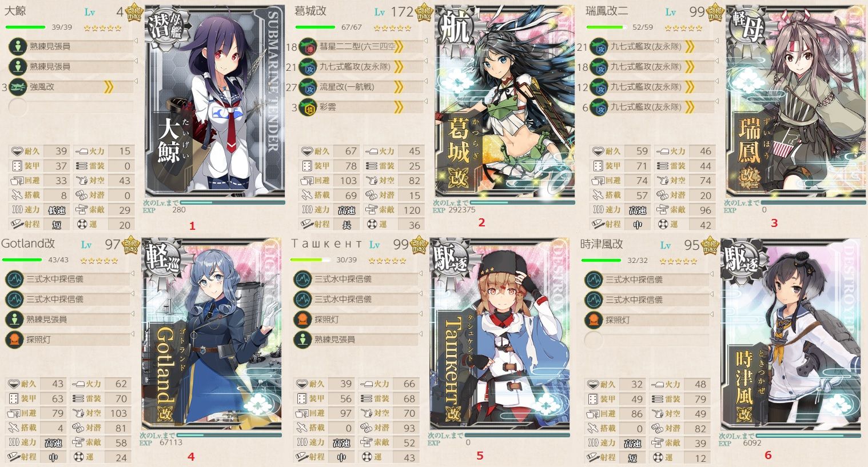Click the 探照灯 searchlight icon on Gotland改
Image resolution: width=868 pixels, height=467 pixels.
pyautogui.click(x=14, y=340)
